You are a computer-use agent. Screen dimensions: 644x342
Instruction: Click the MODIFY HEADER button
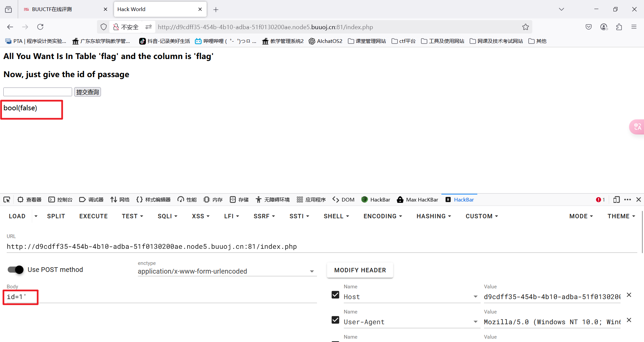(360, 270)
